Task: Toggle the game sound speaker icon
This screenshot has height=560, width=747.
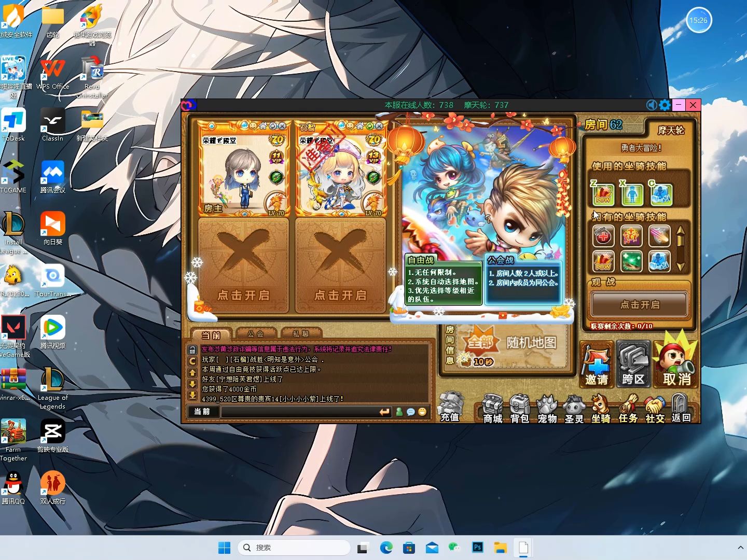Action: (x=652, y=105)
